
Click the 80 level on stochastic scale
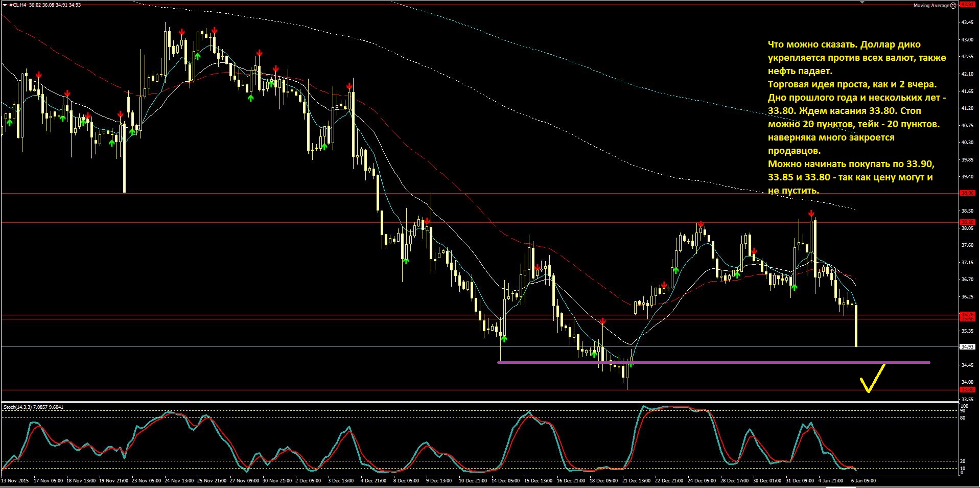click(963, 418)
